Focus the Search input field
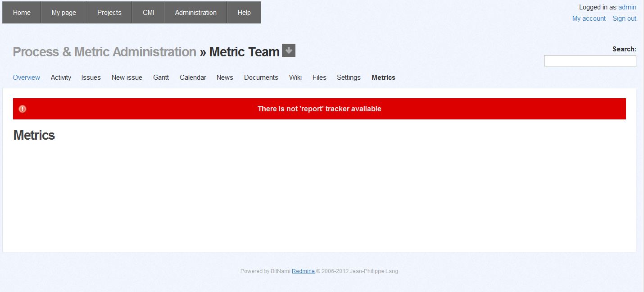The height and width of the screenshot is (292, 644). coord(590,61)
